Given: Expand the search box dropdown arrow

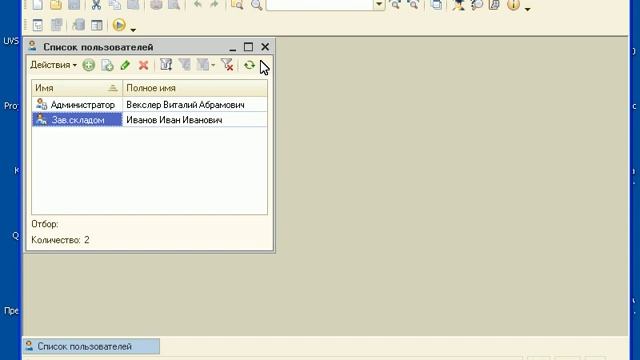Looking at the screenshot, I should tap(379, 5).
